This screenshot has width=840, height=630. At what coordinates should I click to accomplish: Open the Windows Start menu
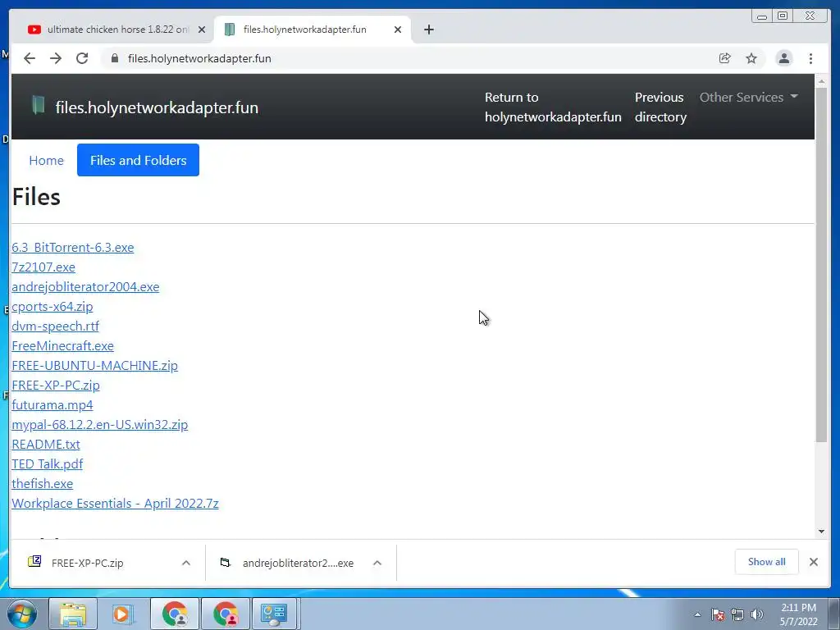tap(22, 614)
